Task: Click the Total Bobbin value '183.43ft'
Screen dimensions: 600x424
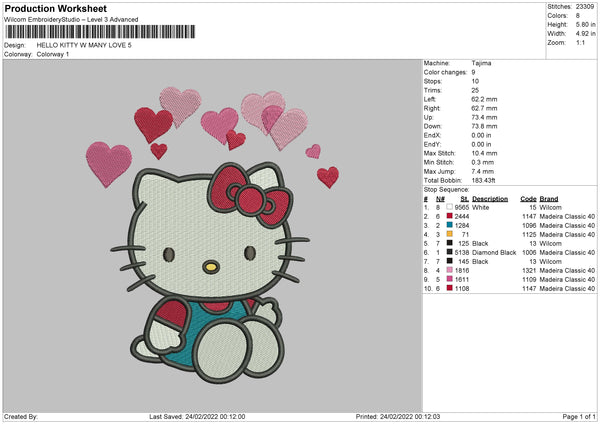Action: [483, 180]
